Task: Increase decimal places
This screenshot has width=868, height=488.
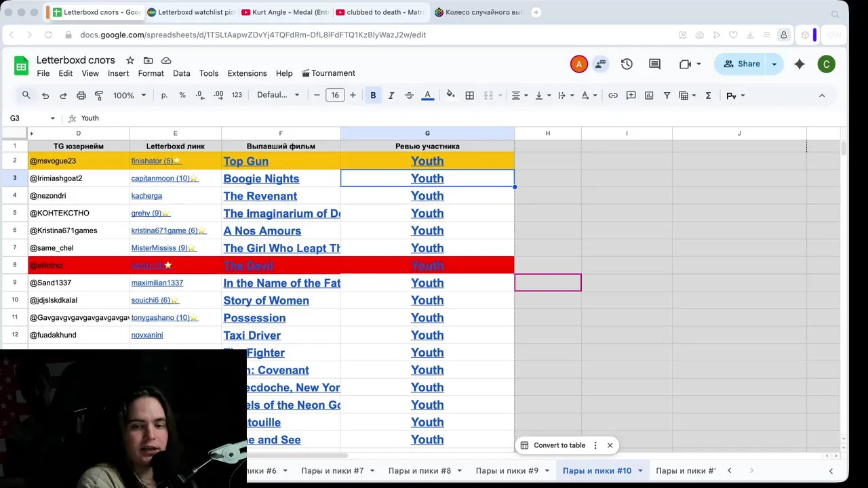Action: 218,96
